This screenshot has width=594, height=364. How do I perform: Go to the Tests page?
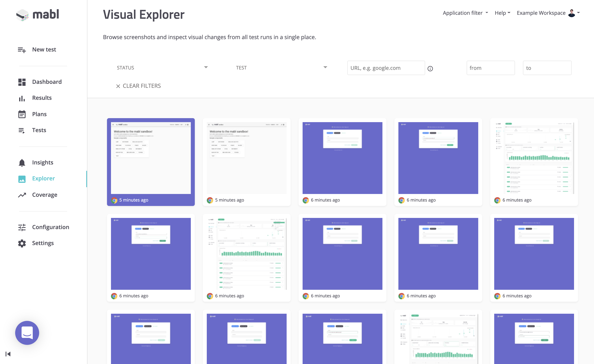[x=39, y=130]
